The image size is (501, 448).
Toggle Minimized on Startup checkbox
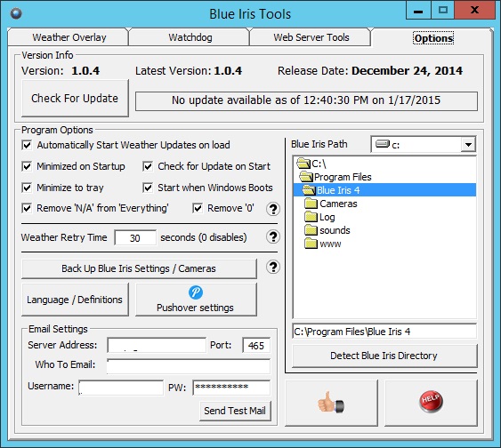[27, 166]
